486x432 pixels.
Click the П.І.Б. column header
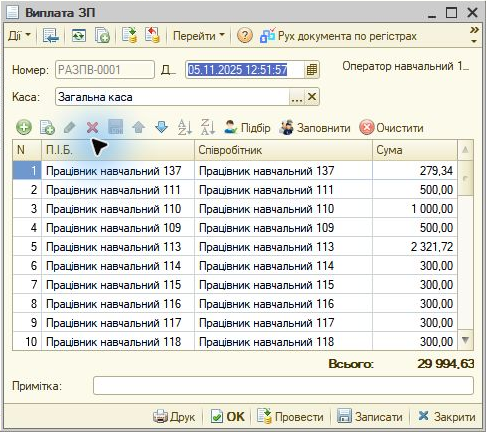click(x=118, y=150)
